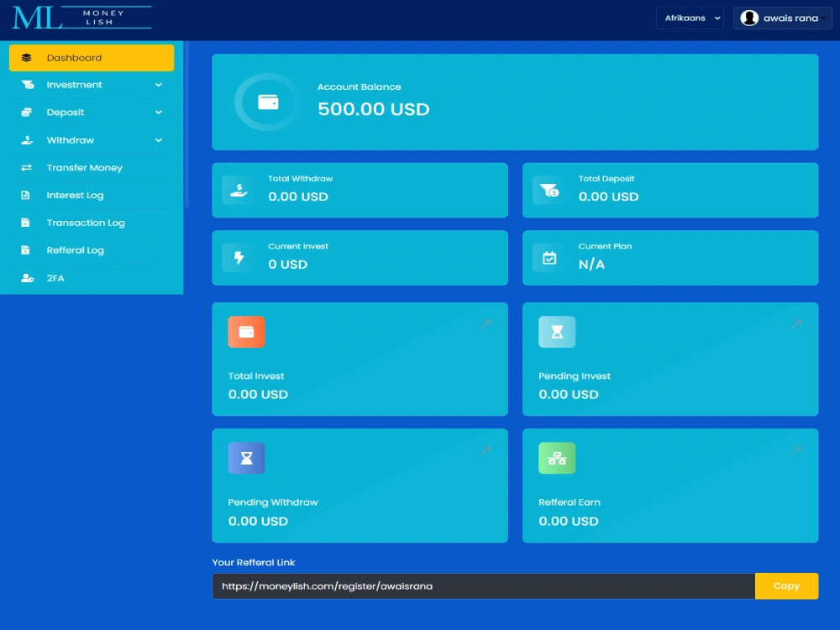Copy the referral link with Copy button
Image resolution: width=840 pixels, height=630 pixels.
pyautogui.click(x=786, y=586)
